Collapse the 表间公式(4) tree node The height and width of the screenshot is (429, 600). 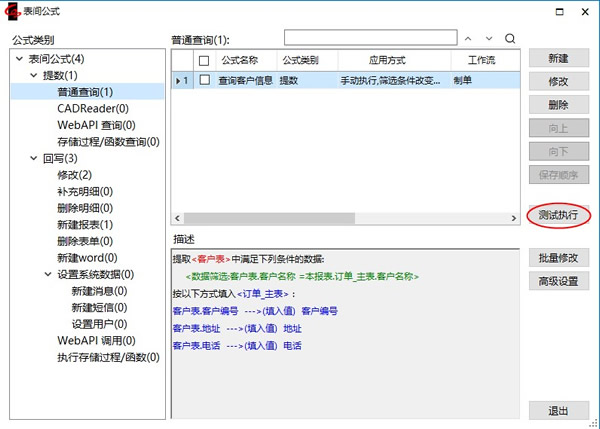[20, 59]
